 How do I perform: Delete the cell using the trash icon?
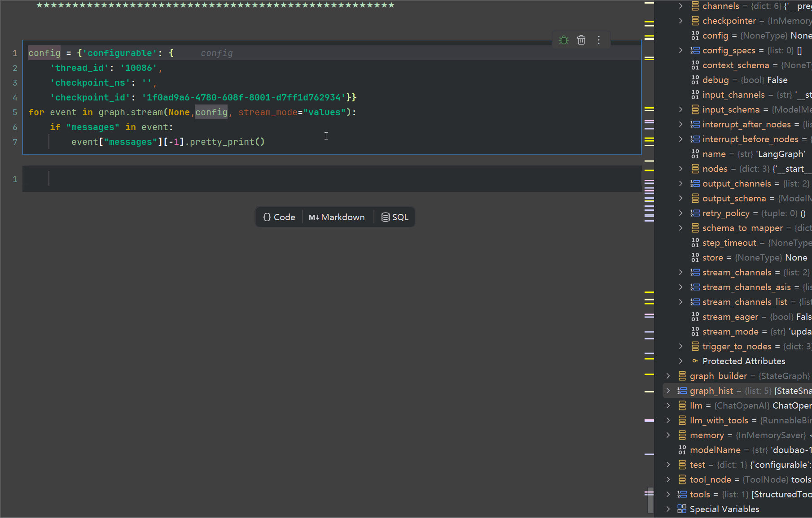pyautogui.click(x=581, y=40)
